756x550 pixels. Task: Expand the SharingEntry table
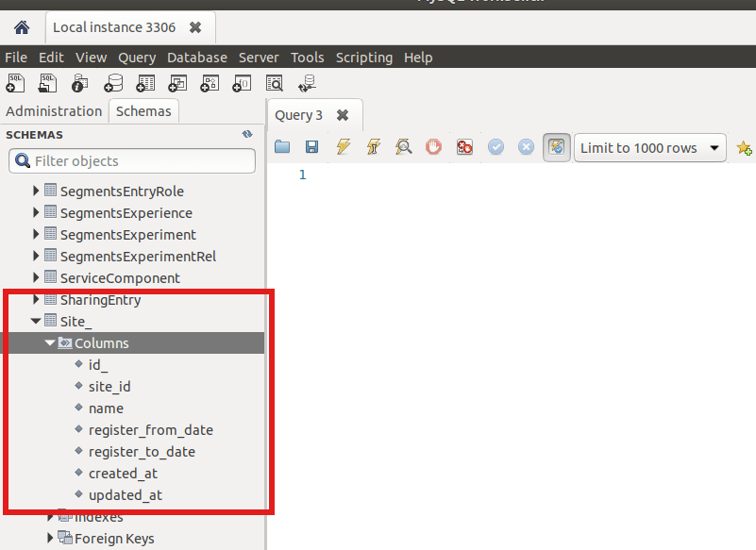[36, 300]
